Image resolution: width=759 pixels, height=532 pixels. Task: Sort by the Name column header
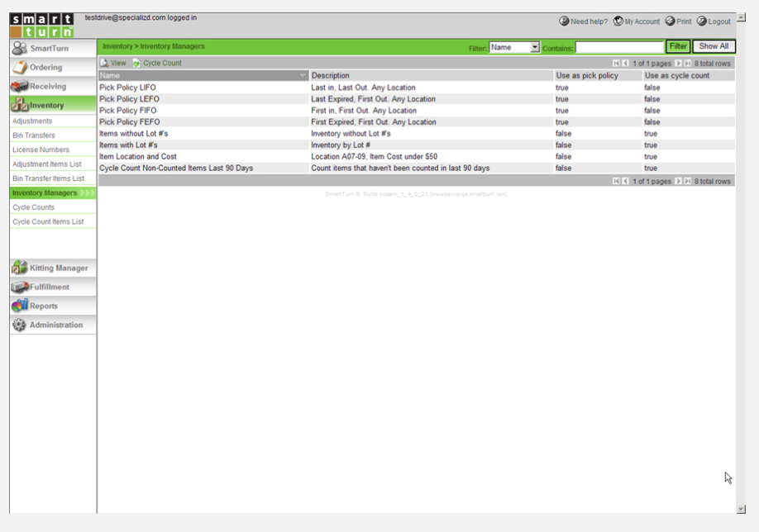point(203,75)
